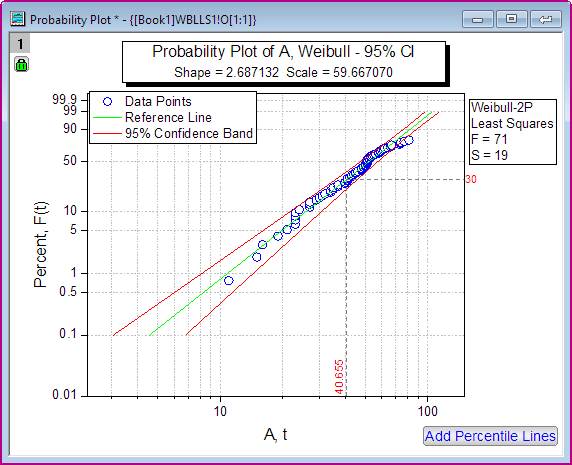Screen dimensions: 572x465
Task: Click the Y axis tick label 0.1
Action: click(68, 334)
